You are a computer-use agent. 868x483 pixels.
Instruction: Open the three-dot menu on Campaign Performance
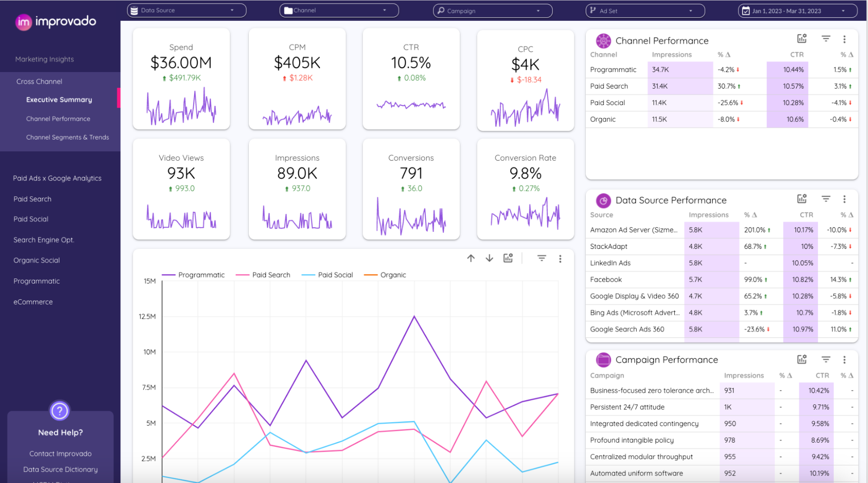point(845,360)
